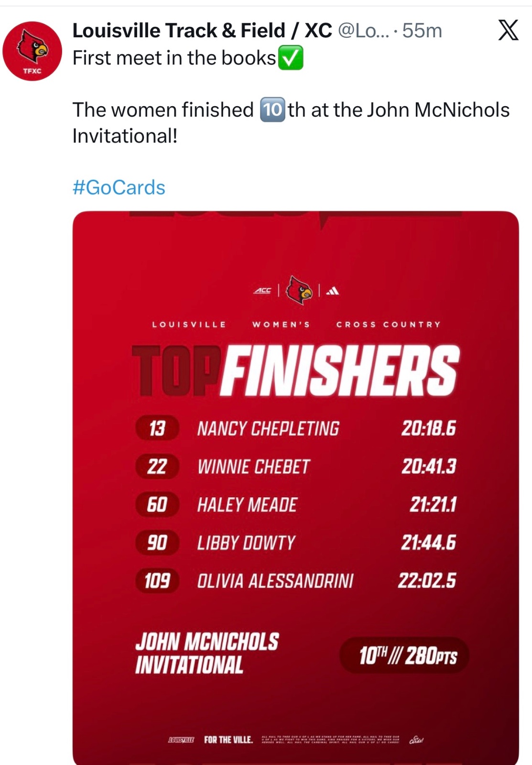Tap the Nancy Chepleting result row
The height and width of the screenshot is (765, 532).
coord(296,428)
